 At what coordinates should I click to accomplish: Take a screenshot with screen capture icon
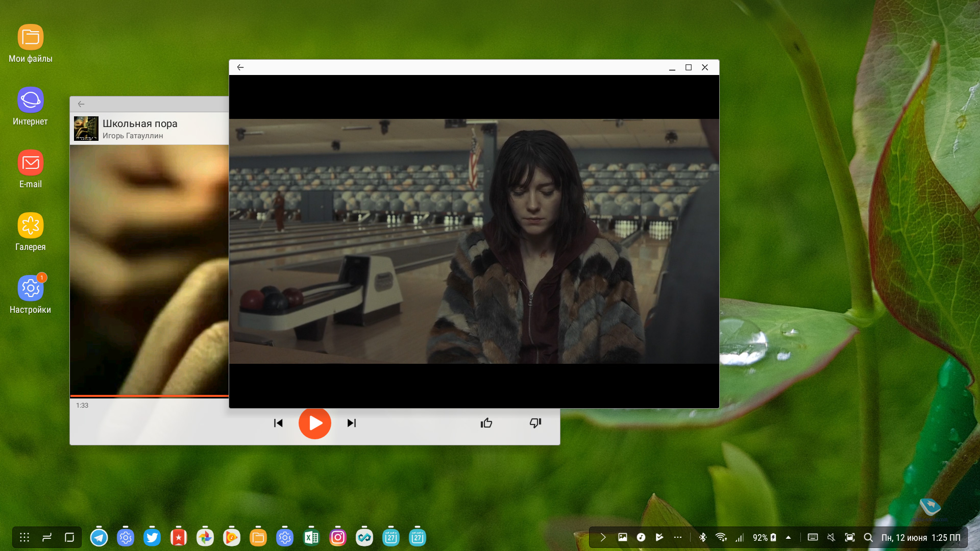[850, 537]
